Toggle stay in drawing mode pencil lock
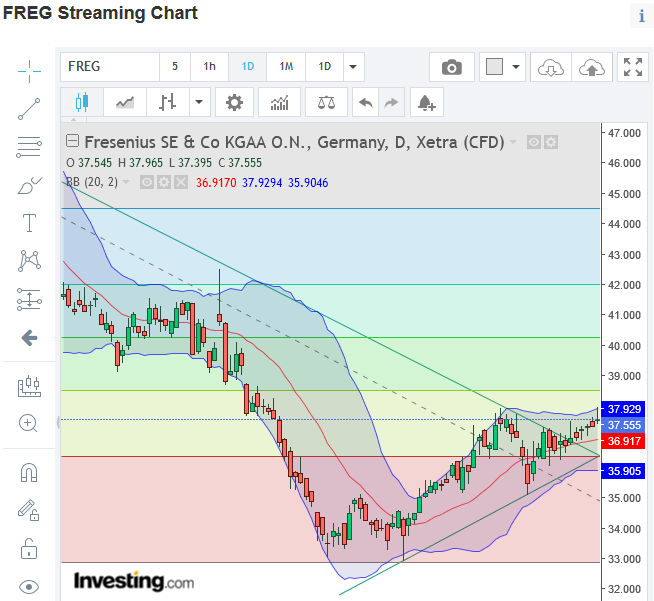The width and height of the screenshot is (654, 601). pos(28,510)
